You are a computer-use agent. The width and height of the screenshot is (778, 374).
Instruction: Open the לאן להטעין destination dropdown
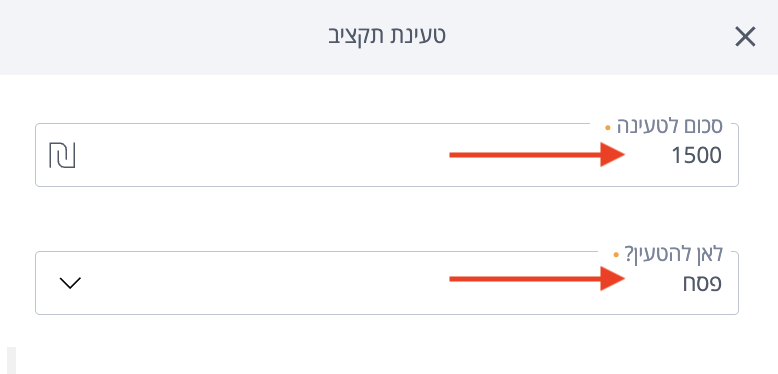click(x=387, y=283)
